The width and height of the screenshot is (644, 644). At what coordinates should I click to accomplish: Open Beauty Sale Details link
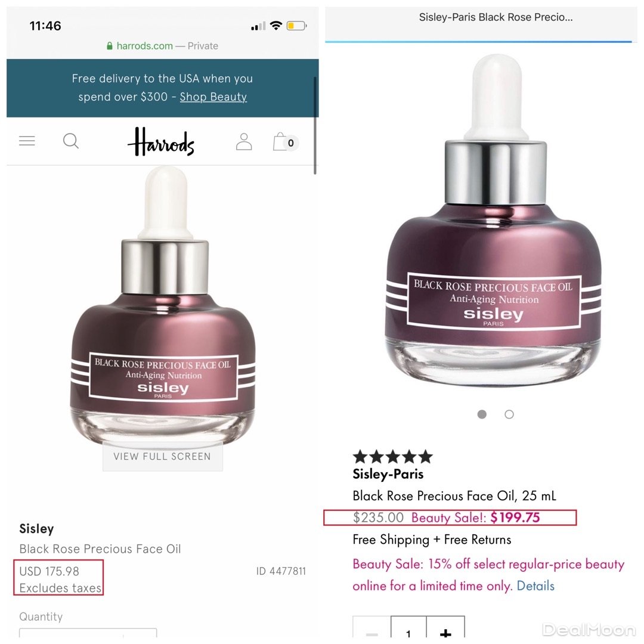coord(535,586)
